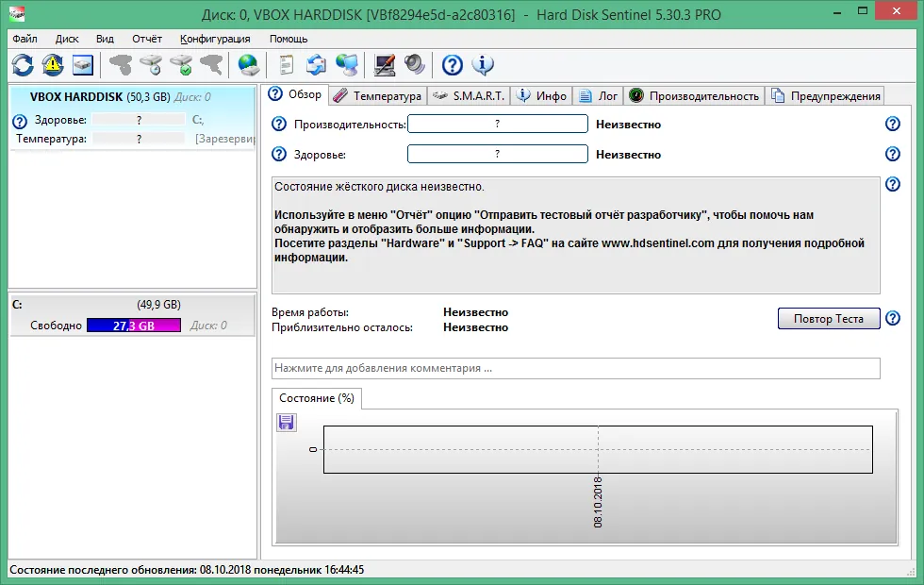The width and height of the screenshot is (924, 585).
Task: Click the Температура bar in disk list
Action: tap(140, 139)
